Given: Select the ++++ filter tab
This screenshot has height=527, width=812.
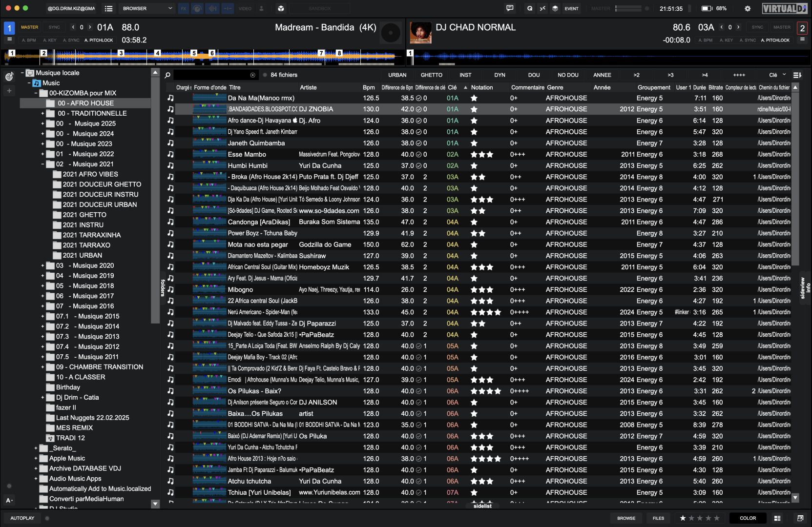Looking at the screenshot, I should tap(739, 75).
